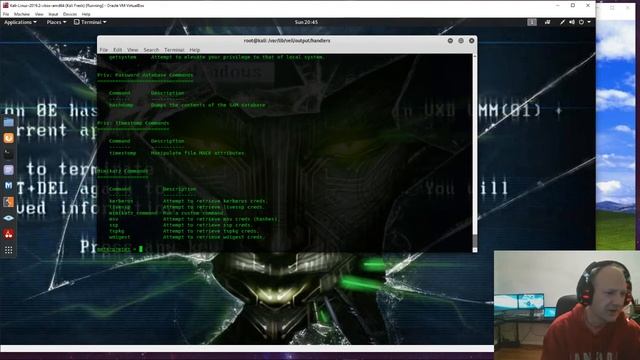640x360 pixels.
Task: Open the Files manager in Kali dock
Action: pyautogui.click(x=9, y=122)
